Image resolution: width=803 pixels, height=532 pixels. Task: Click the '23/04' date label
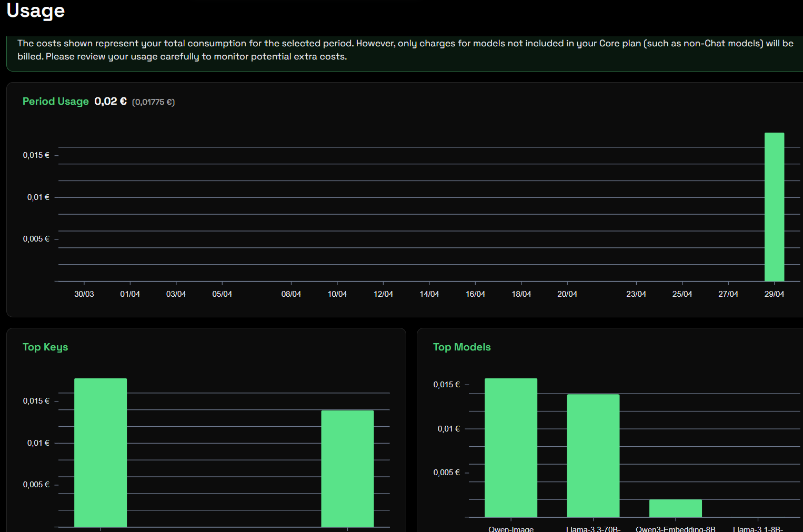[636, 294]
